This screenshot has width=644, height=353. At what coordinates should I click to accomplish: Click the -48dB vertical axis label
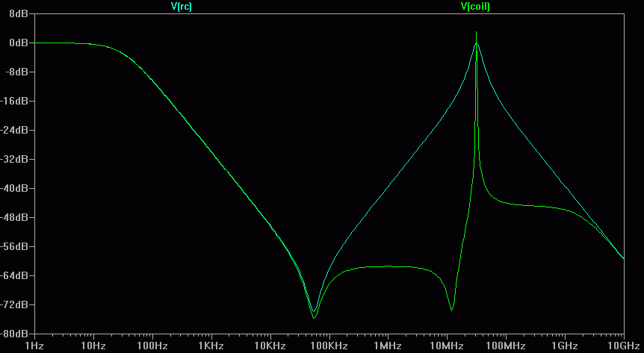coord(14,218)
